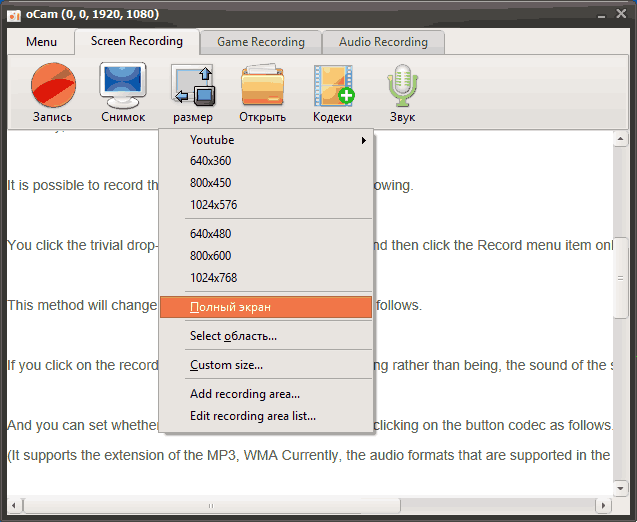637x522 pixels.
Task: Click the размер resize icon
Action: [193, 85]
